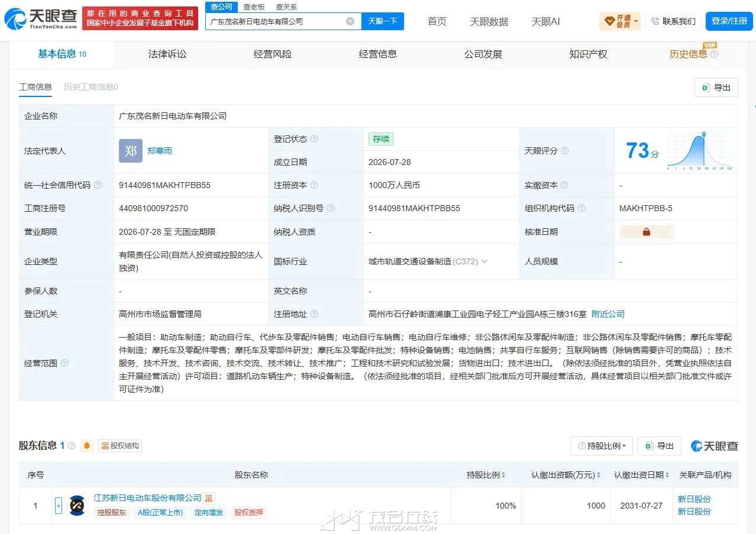Open the 开通会员 dropdown
Image resolution: width=756 pixels, height=534 pixels.
[620, 21]
